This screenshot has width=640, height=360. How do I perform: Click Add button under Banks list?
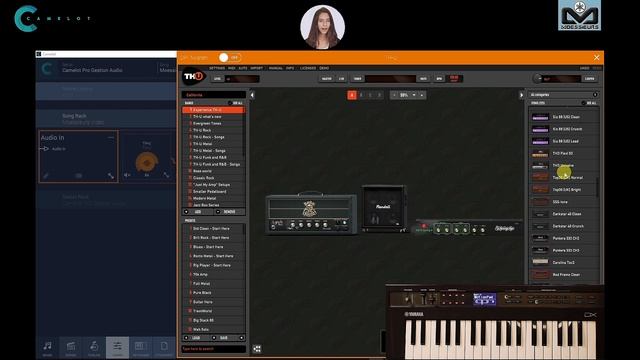[x=198, y=212]
